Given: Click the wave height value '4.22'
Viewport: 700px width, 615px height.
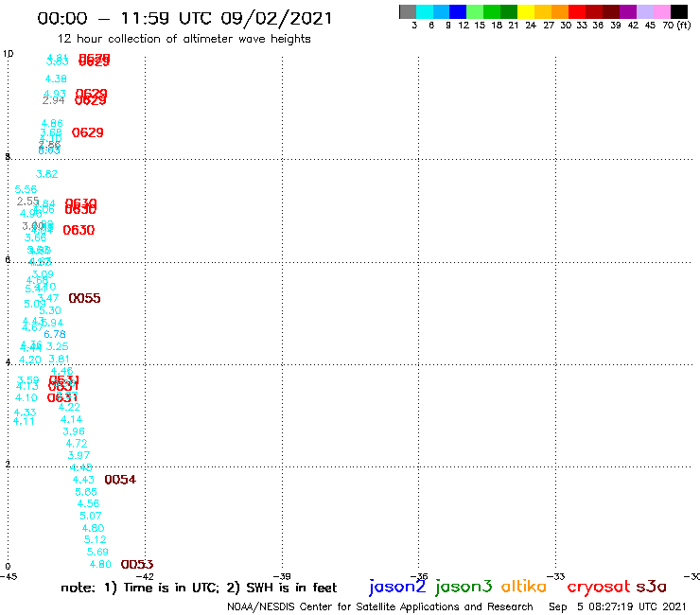Looking at the screenshot, I should click(x=69, y=407).
